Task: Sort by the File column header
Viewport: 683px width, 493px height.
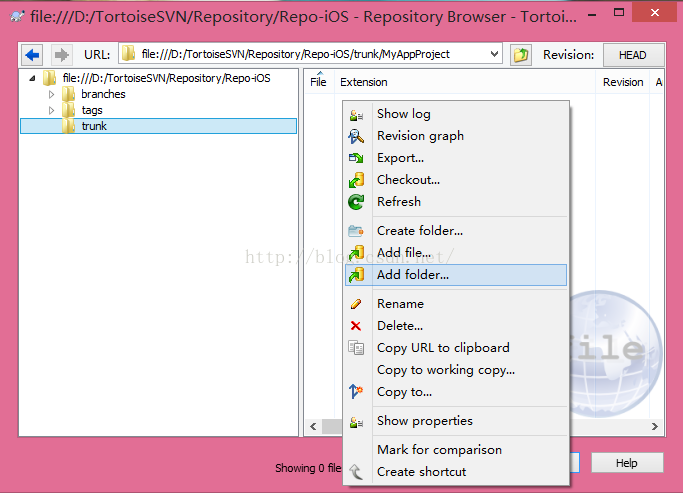Action: coord(318,82)
